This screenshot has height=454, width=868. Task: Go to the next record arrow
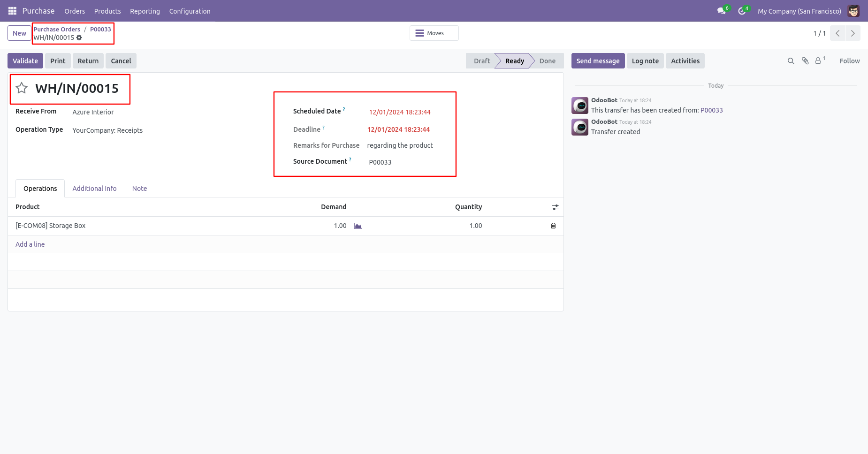point(853,33)
